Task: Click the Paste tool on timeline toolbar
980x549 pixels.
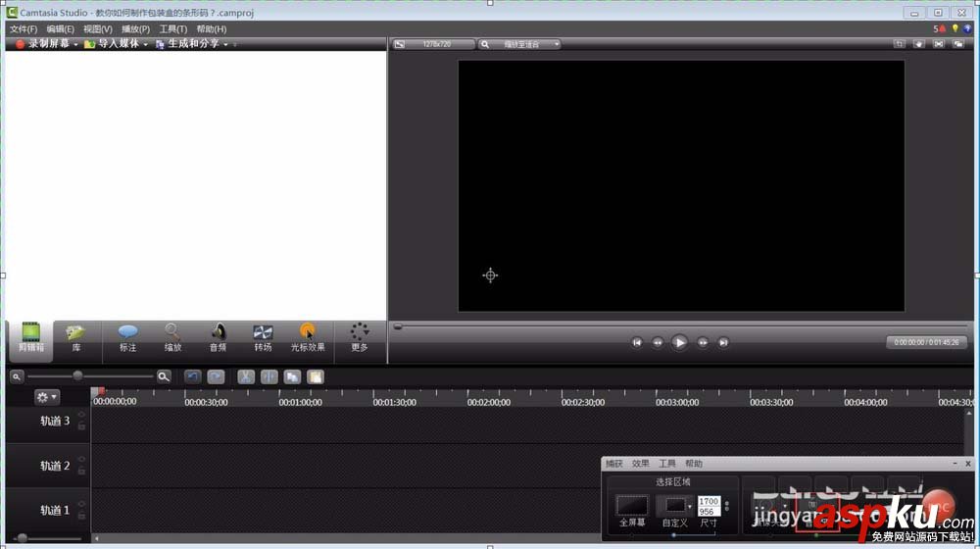Action: (x=316, y=376)
